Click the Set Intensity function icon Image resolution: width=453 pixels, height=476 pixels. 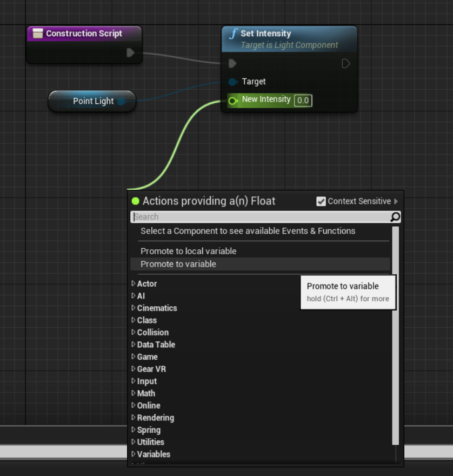(x=233, y=34)
